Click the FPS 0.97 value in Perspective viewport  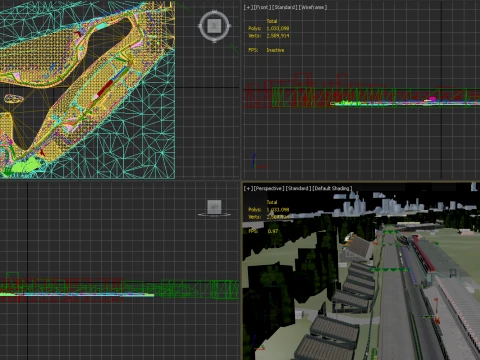click(x=273, y=231)
